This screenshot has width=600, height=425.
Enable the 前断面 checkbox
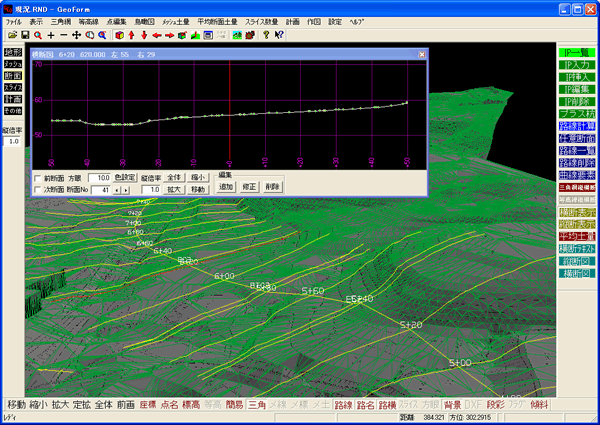point(38,178)
